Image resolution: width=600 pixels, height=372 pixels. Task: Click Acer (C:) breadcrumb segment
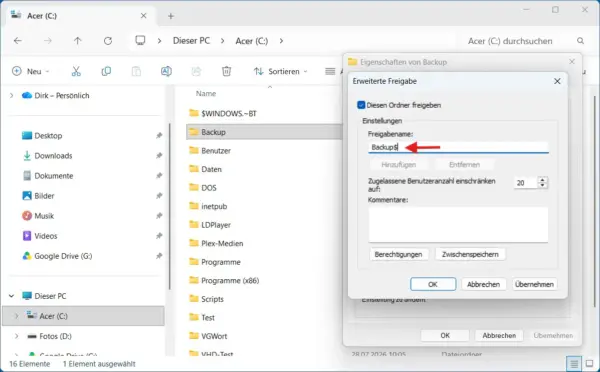click(x=252, y=41)
